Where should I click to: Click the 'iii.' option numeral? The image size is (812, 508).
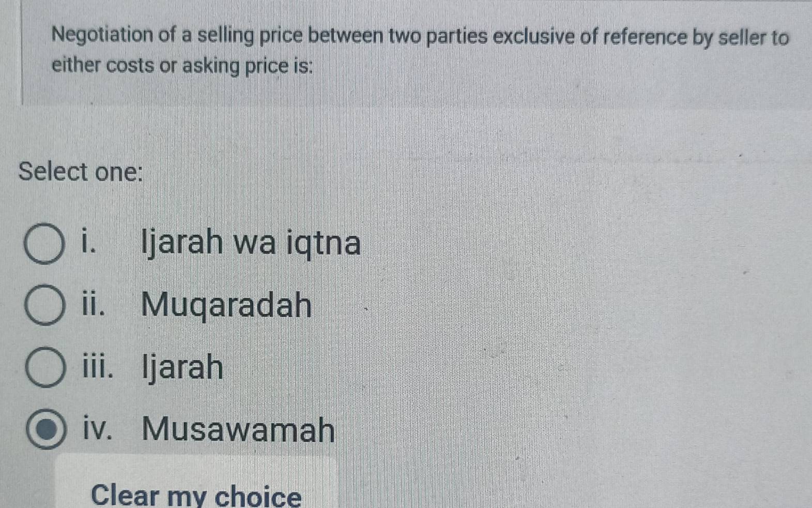[x=98, y=367]
